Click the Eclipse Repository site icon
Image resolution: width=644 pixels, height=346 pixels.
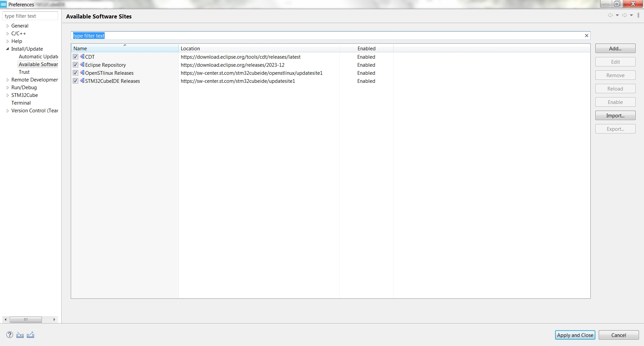[82, 65]
